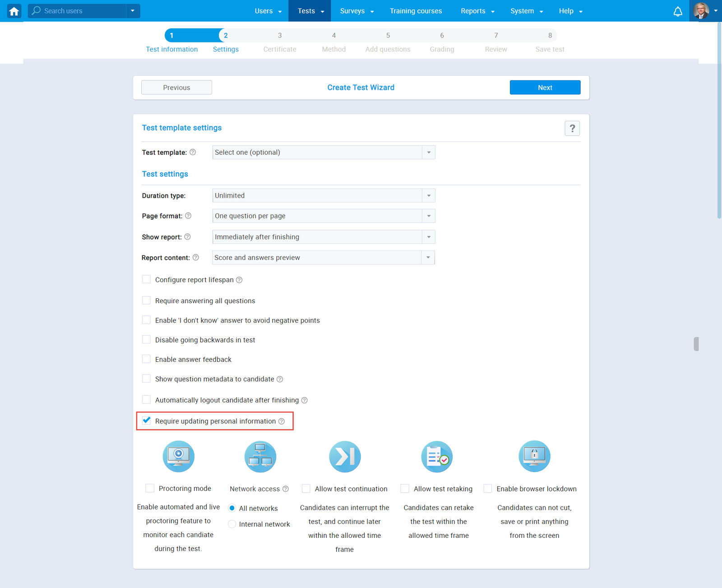Show help for question metadata option
Screen dimensions: 722x588
tap(280, 379)
